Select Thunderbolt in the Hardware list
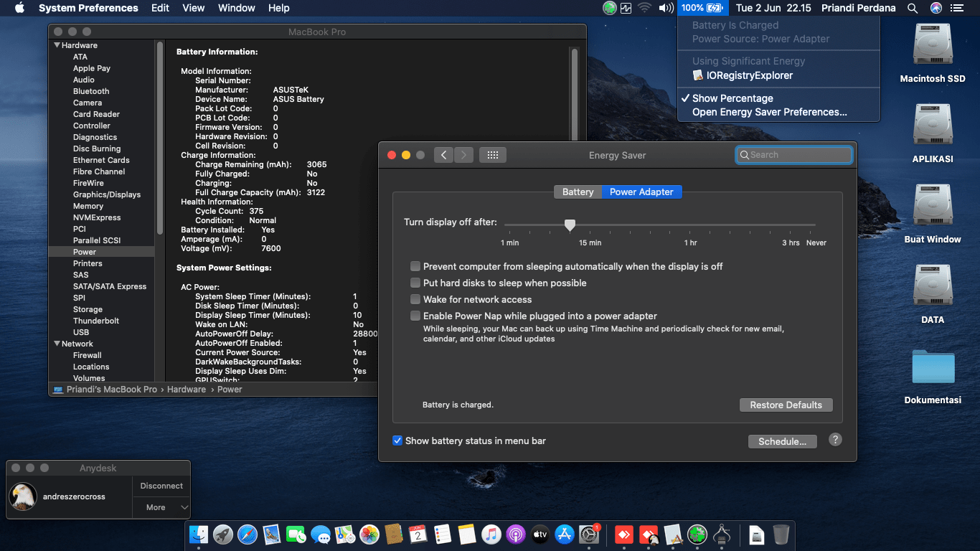Screen dimensions: 980x551 [96, 321]
